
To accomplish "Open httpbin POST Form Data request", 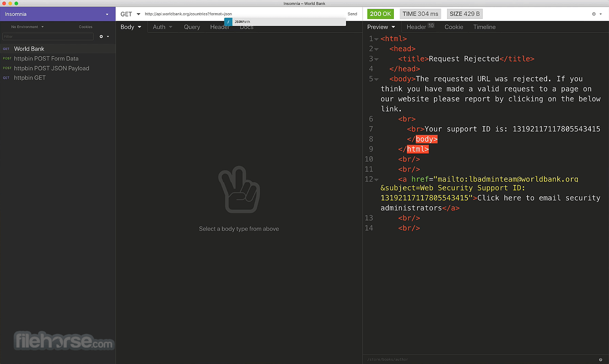I will (x=58, y=59).
